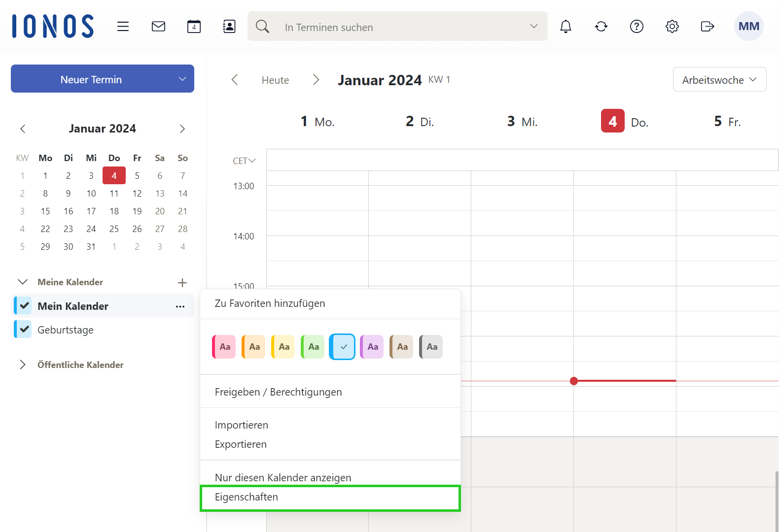Go to next month in mini calendar
Screen dimensions: 779x532
pos(182,129)
